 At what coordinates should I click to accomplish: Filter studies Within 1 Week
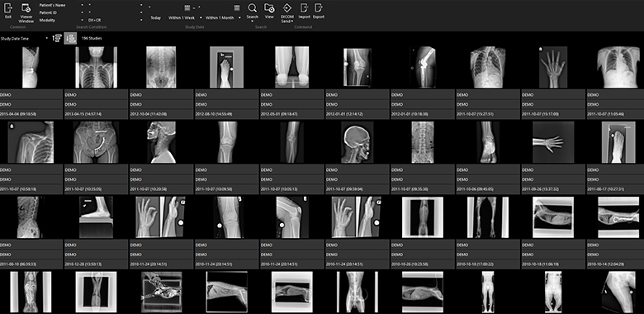click(x=182, y=17)
